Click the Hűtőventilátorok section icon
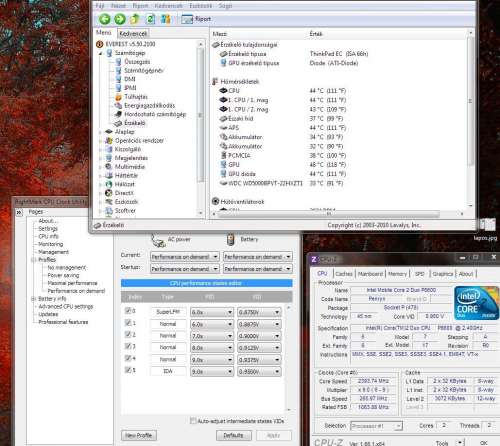 click(x=216, y=201)
